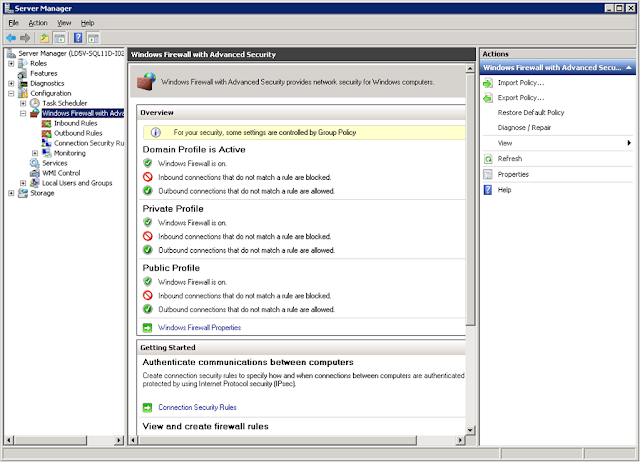Open the Action menu
The height and width of the screenshot is (462, 640).
point(38,23)
